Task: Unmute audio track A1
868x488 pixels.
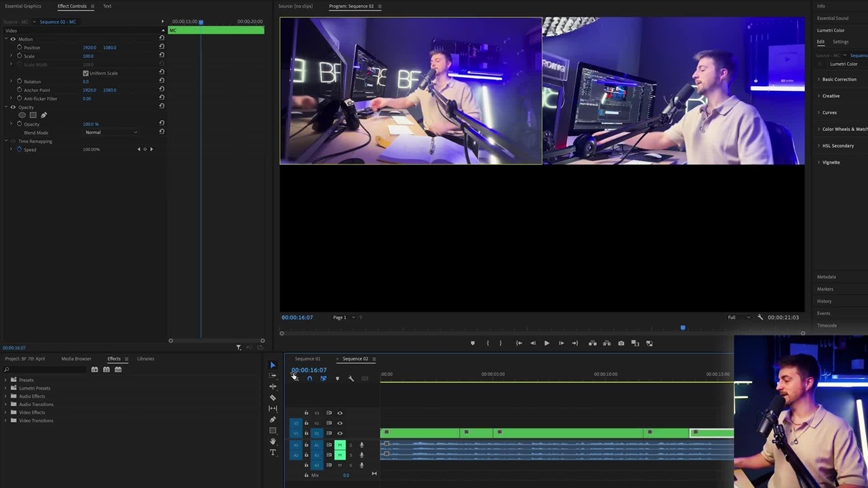Action: pos(340,445)
